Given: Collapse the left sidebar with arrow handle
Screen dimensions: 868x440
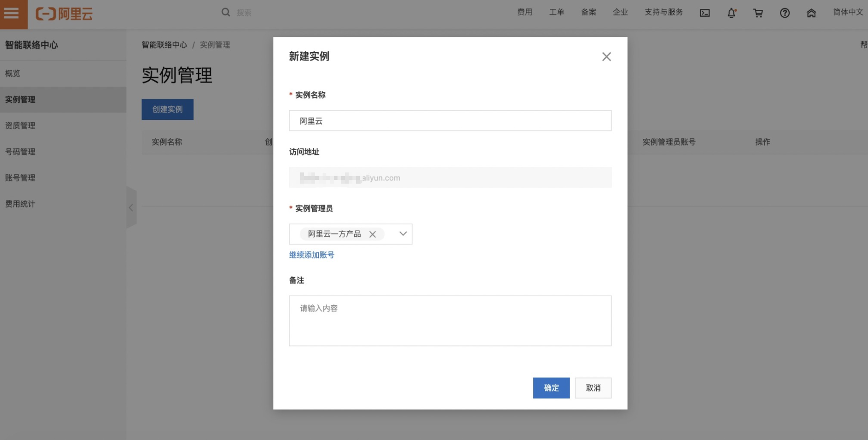Looking at the screenshot, I should (131, 208).
